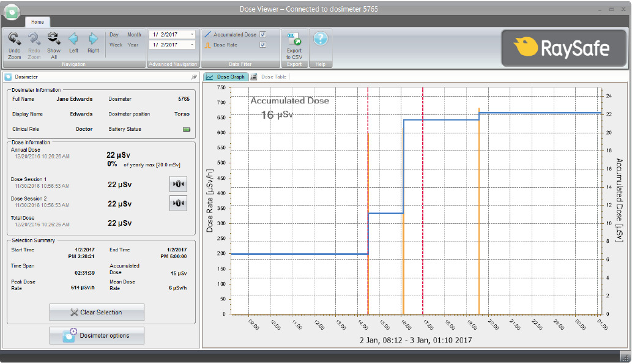Open the end date dropdown
Viewport: 632px width, 364px height.
[x=192, y=45]
